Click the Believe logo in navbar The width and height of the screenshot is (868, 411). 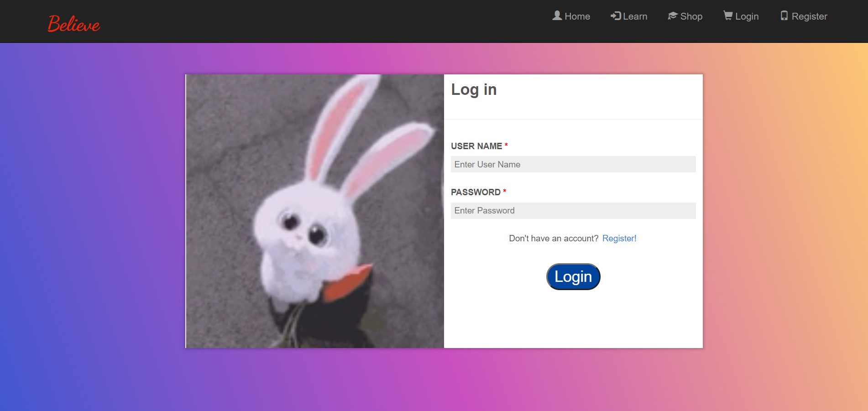pyautogui.click(x=74, y=23)
